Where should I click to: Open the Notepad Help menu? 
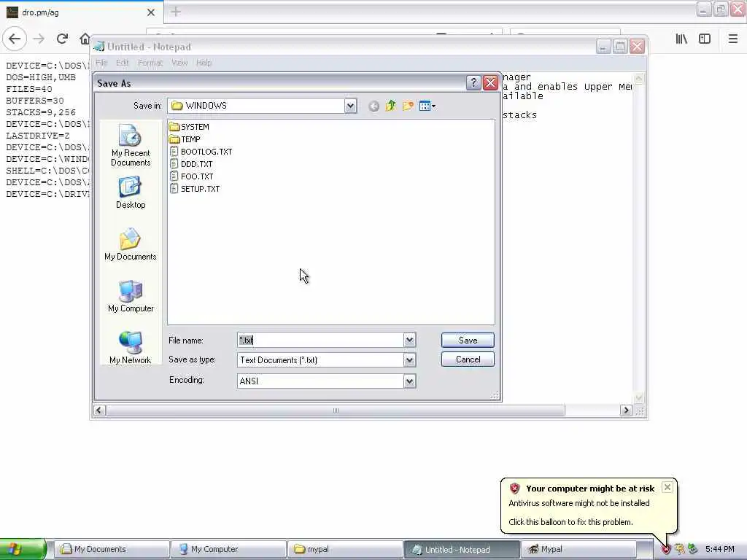tap(204, 63)
